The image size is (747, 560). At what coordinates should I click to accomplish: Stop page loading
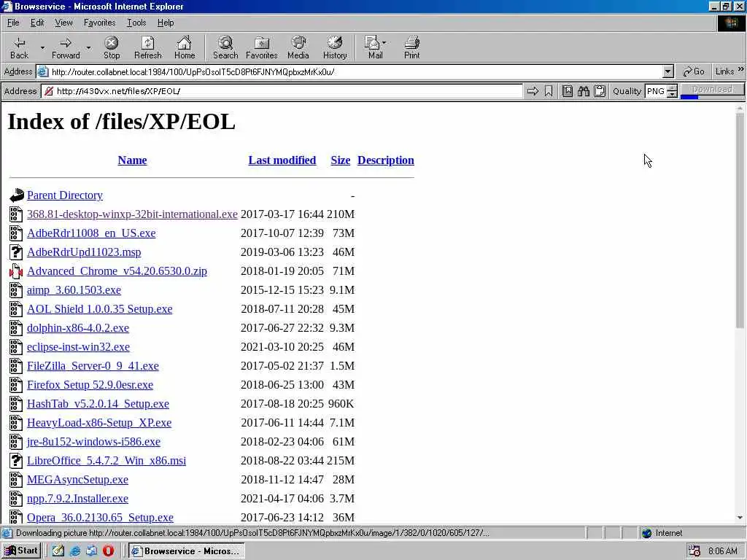(x=112, y=47)
